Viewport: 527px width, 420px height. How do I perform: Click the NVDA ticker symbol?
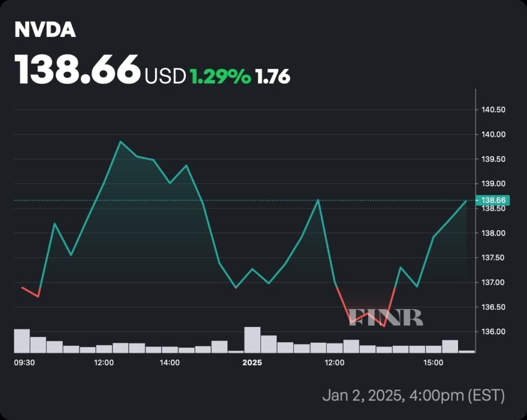(x=45, y=31)
